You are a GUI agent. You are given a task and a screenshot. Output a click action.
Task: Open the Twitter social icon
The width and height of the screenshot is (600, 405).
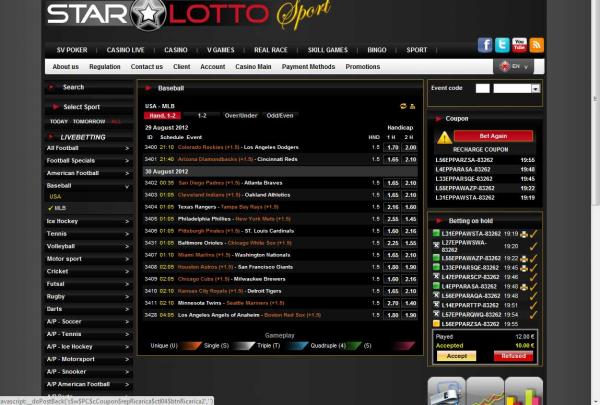[x=503, y=45]
